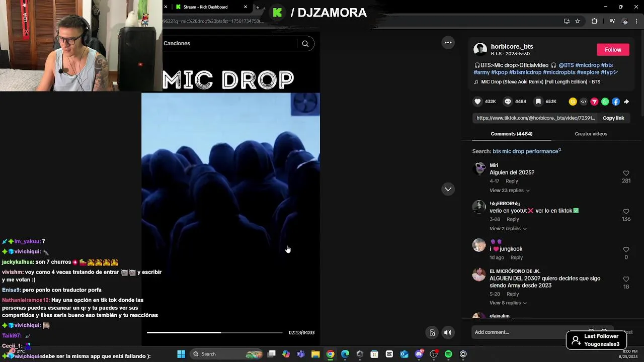644x362 pixels.
Task: Open Chrome media controls icon
Action: (612, 21)
